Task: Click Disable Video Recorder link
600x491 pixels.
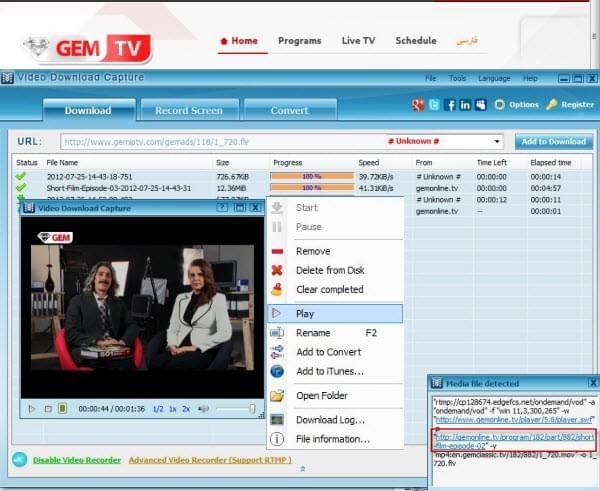Action: 77,460
